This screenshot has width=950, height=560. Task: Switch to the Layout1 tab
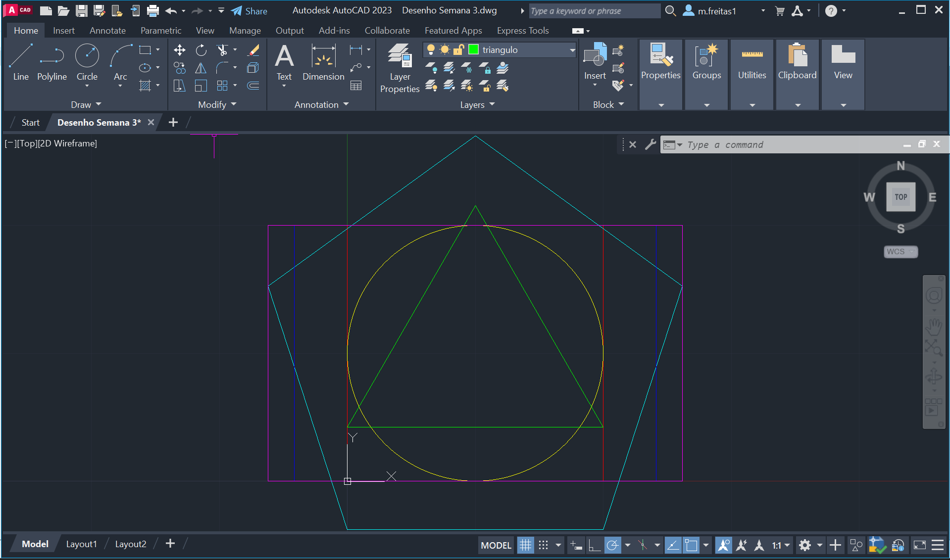[x=81, y=544]
